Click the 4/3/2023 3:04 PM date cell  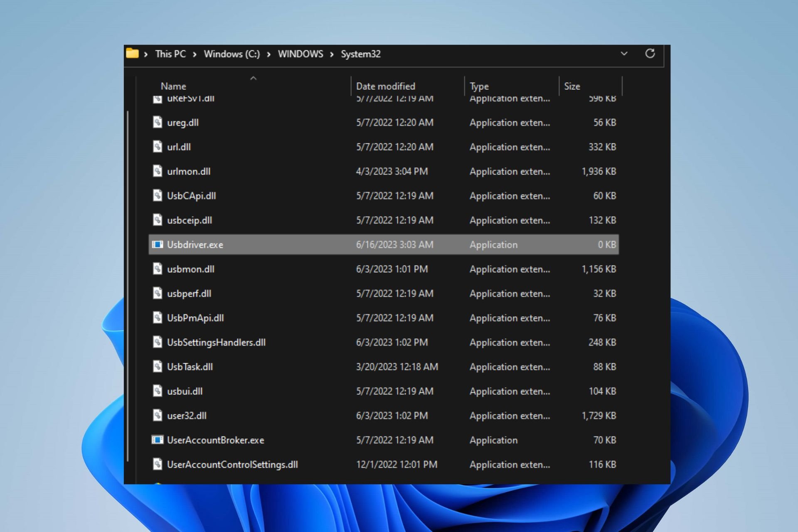tap(392, 171)
